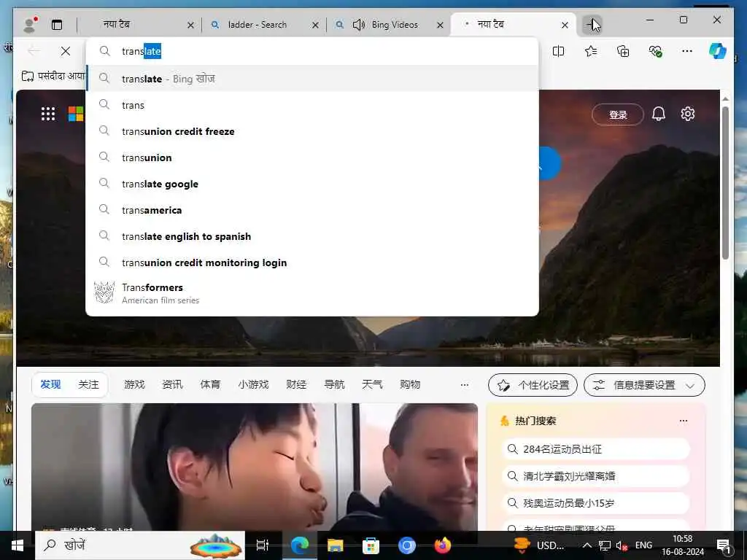Viewport: 747px width, 560px height.
Task: Select the plain 'trans' suggestion
Action: pos(312,105)
